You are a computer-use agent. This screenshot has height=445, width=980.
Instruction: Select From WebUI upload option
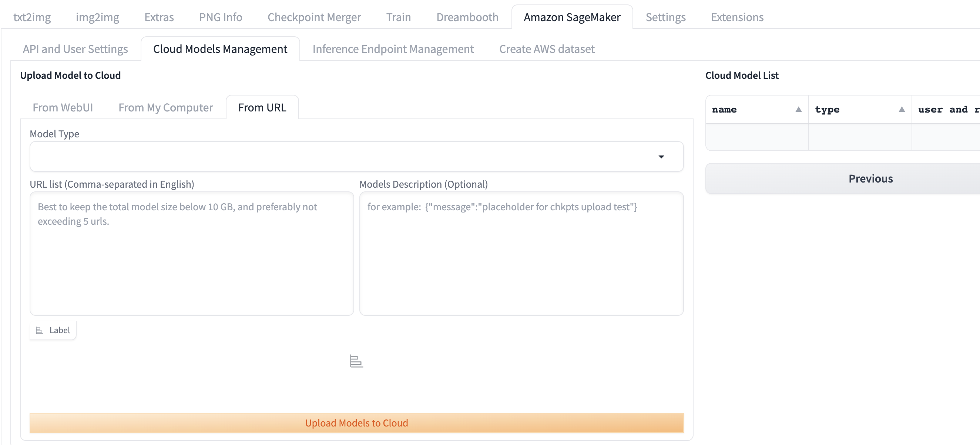(x=63, y=107)
